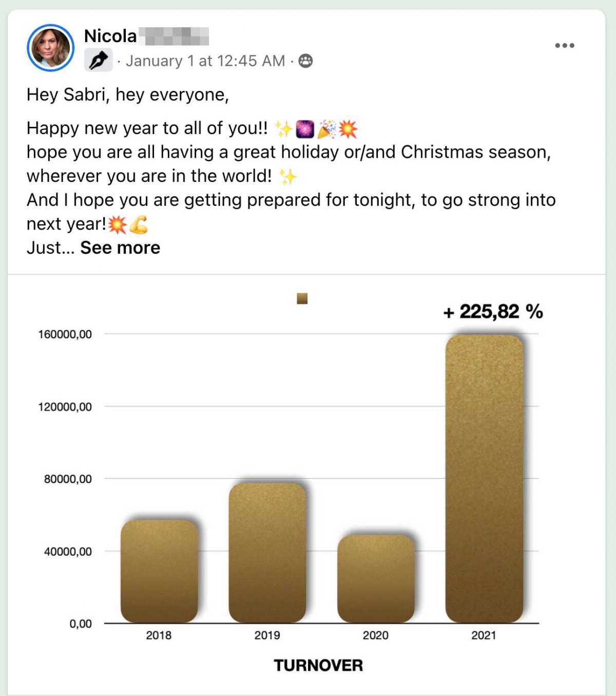Click the sparkles emoji after 'the world!'

click(287, 176)
